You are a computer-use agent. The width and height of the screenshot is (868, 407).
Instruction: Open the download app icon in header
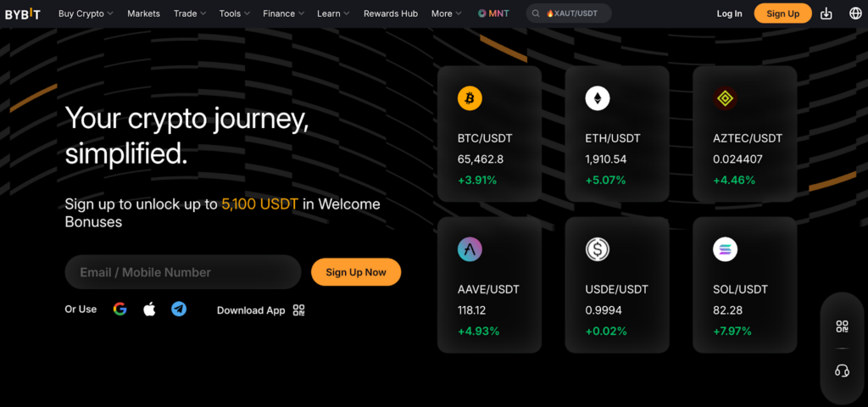826,14
